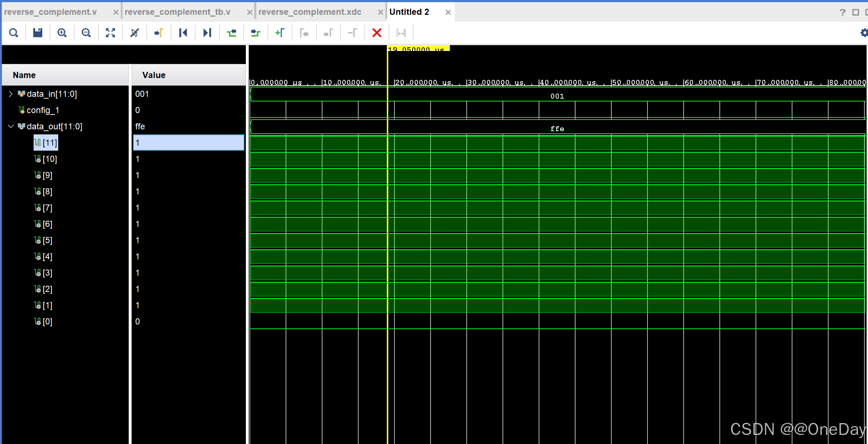Click the Zoom to cursor icon
Viewport: 868px width, 444px height.
point(134,33)
